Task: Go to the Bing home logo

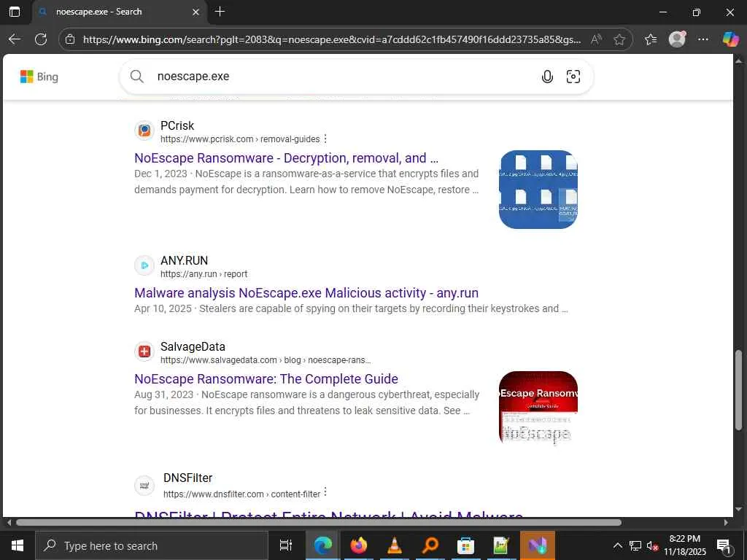Action: [x=39, y=77]
